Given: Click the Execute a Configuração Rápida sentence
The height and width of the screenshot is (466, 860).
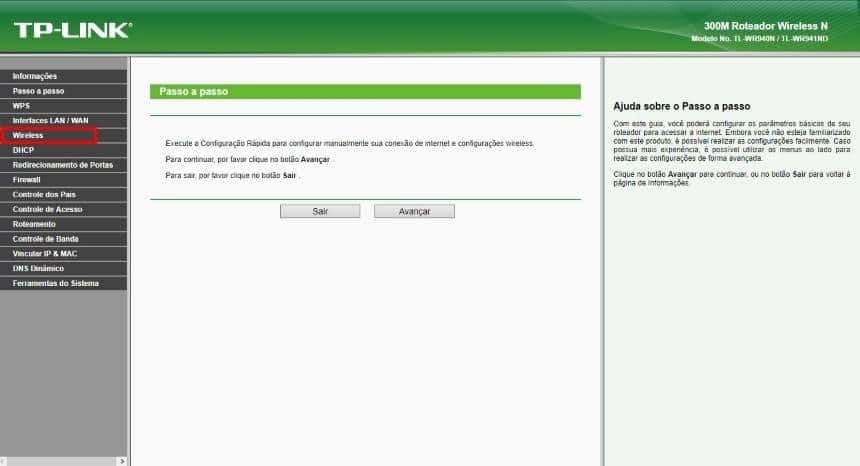Looking at the screenshot, I should (x=349, y=143).
